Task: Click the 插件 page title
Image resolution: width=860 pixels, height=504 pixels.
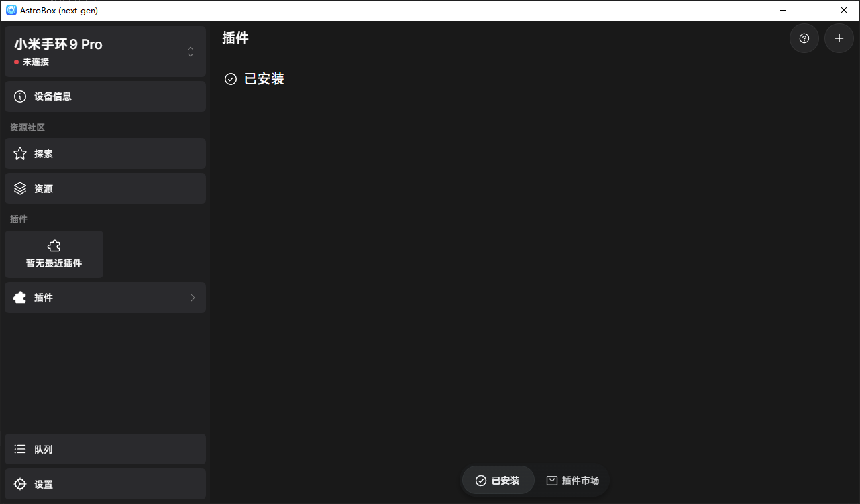Action: (x=235, y=38)
